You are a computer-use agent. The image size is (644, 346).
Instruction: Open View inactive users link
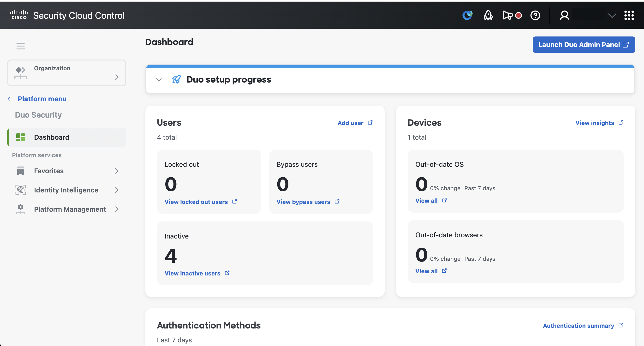tap(192, 273)
